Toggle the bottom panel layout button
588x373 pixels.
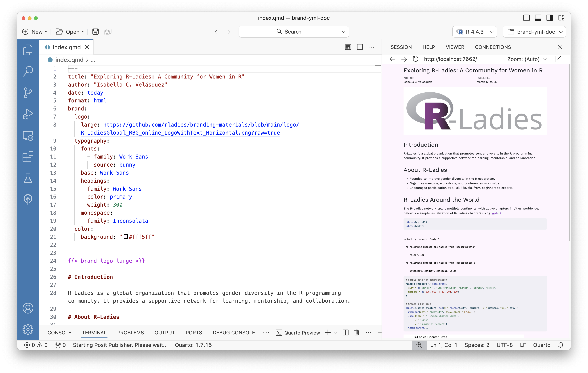[x=538, y=18]
